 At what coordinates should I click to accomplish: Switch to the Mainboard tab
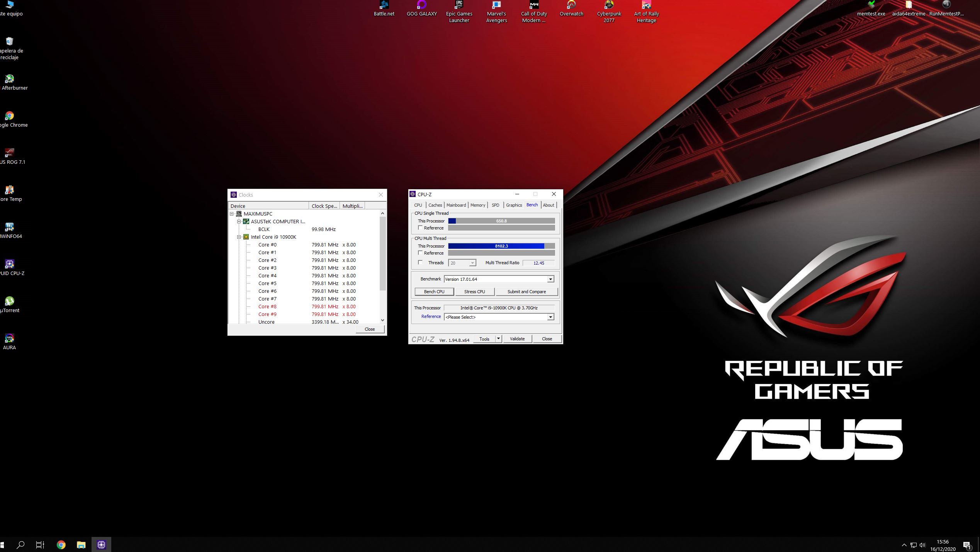click(x=456, y=205)
